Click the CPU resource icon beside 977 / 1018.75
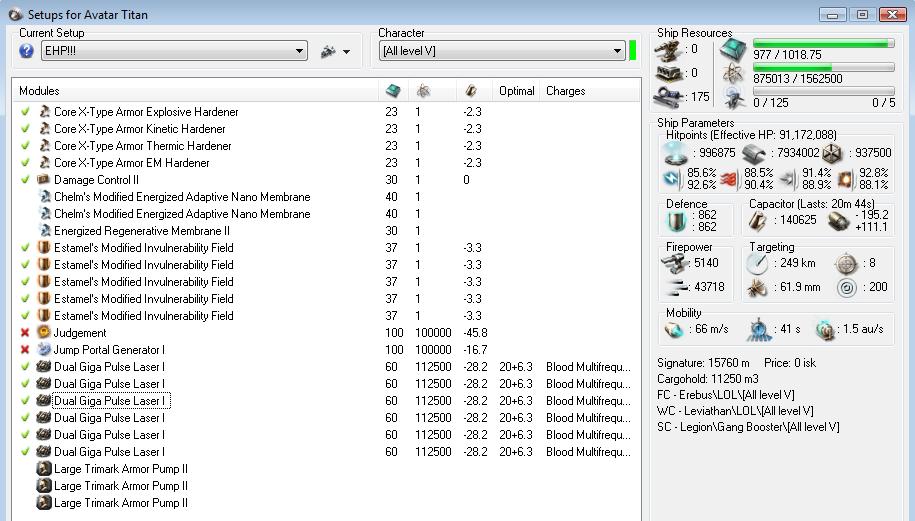 point(733,50)
